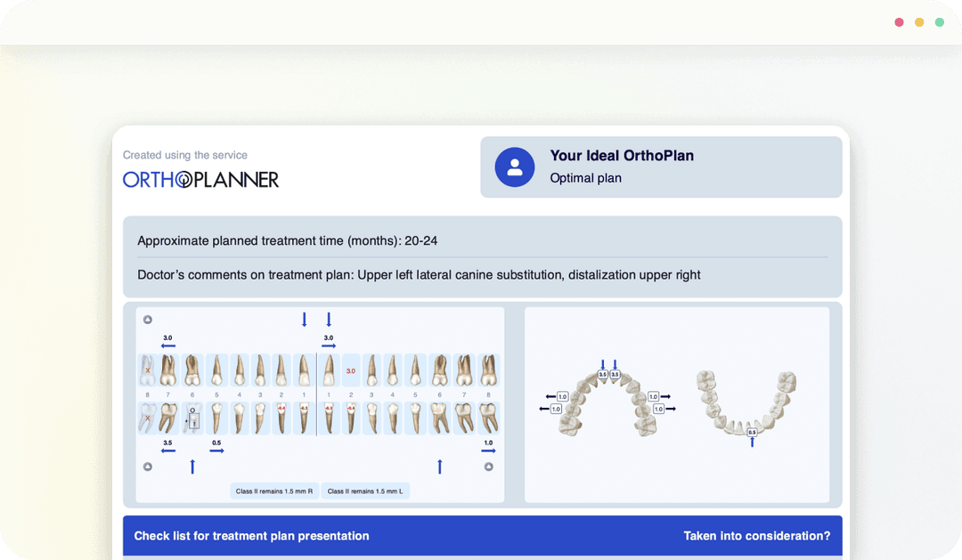Select upper right first molar tooth 6
The width and height of the screenshot is (962, 560).
pos(191,369)
